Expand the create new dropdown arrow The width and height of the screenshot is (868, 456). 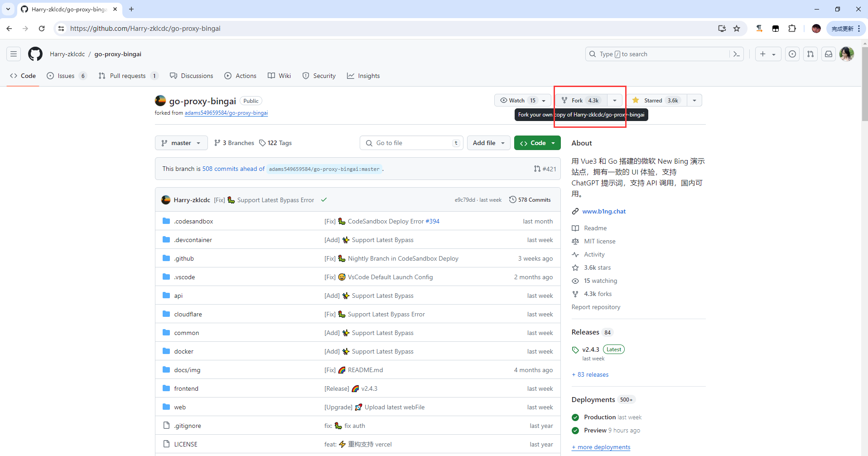click(x=774, y=54)
